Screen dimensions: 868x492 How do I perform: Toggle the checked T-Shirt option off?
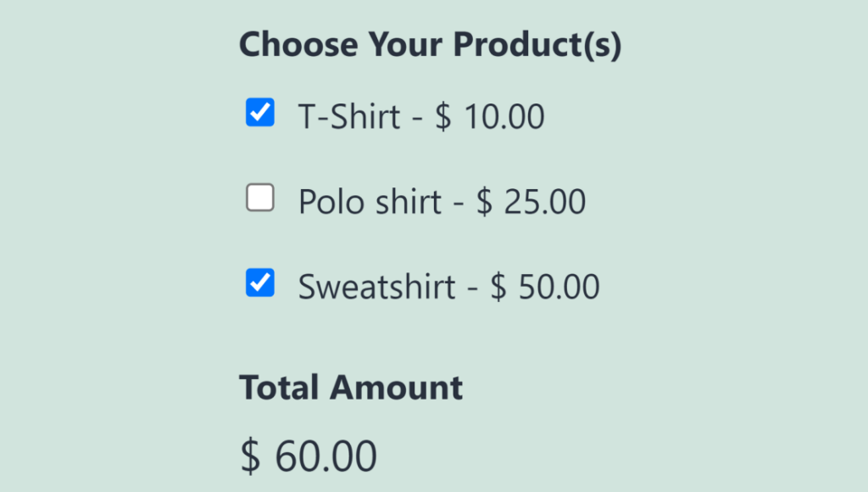point(259,112)
